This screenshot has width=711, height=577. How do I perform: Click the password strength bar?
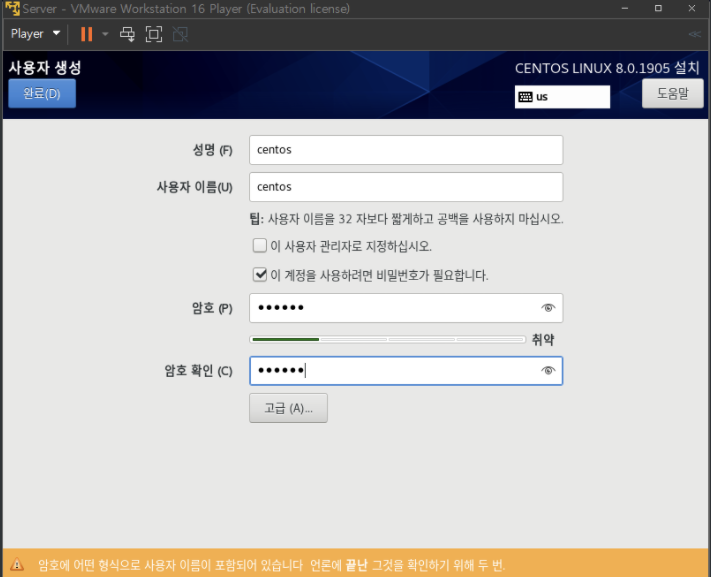(388, 339)
